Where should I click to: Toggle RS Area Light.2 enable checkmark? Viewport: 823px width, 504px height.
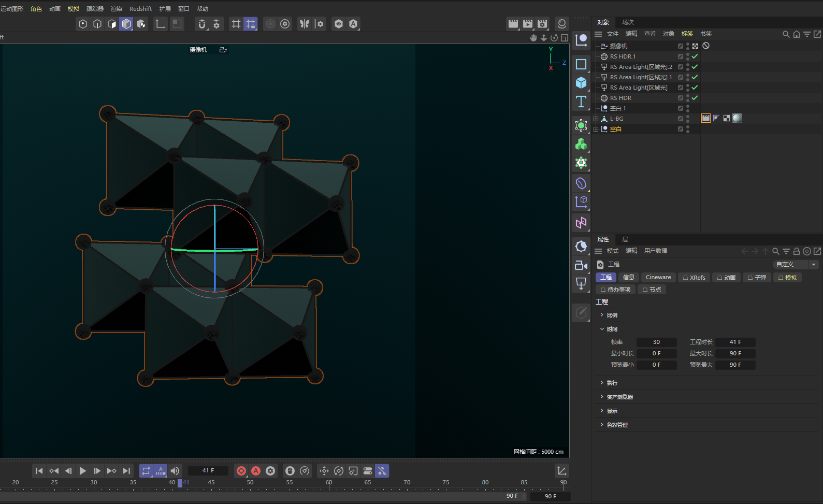695,67
